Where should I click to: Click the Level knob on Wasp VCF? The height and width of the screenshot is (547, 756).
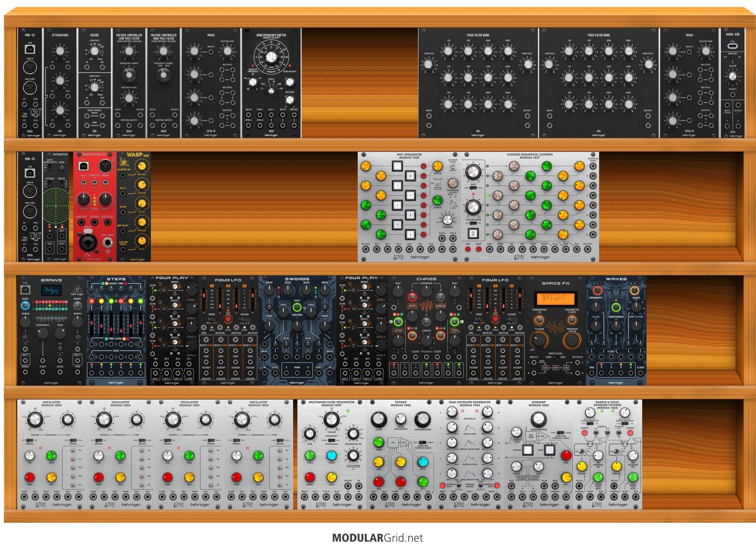click(x=142, y=166)
